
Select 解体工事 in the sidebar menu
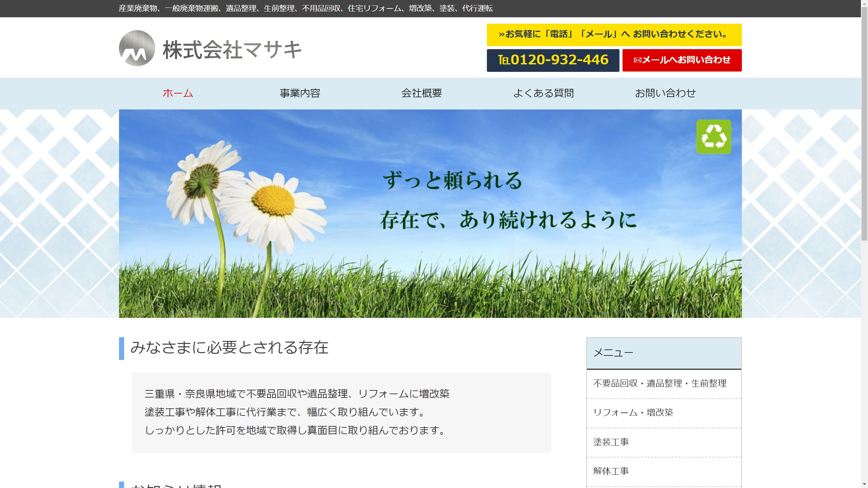pos(611,471)
